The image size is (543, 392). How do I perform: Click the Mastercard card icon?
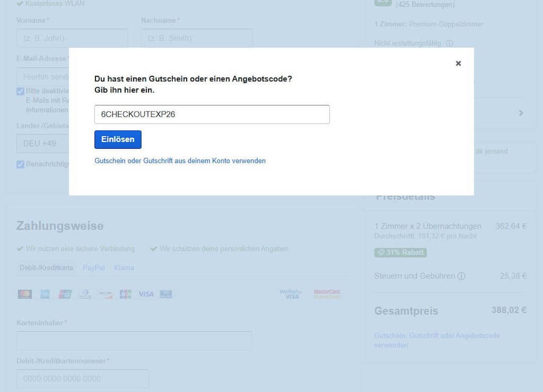(25, 294)
